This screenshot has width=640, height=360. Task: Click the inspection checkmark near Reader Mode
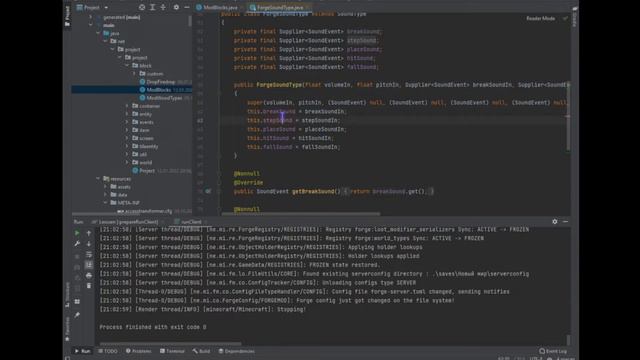click(565, 18)
